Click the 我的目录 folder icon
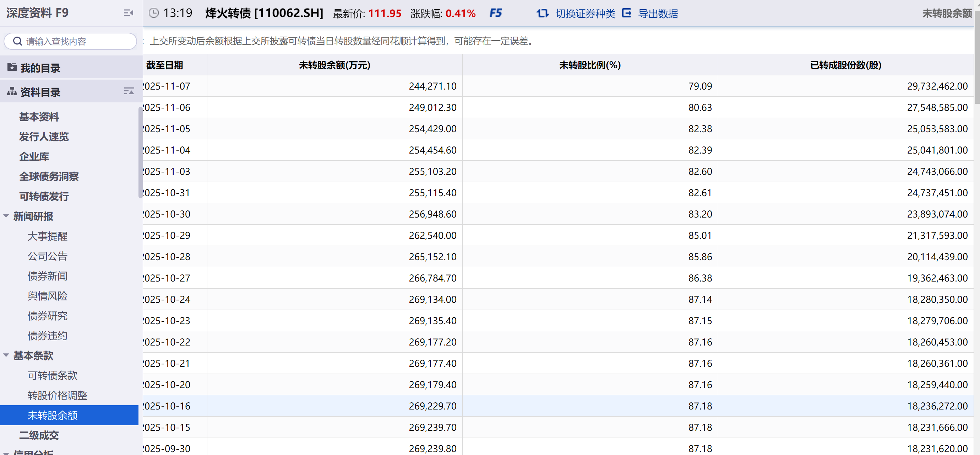This screenshot has height=455, width=980. (12, 68)
